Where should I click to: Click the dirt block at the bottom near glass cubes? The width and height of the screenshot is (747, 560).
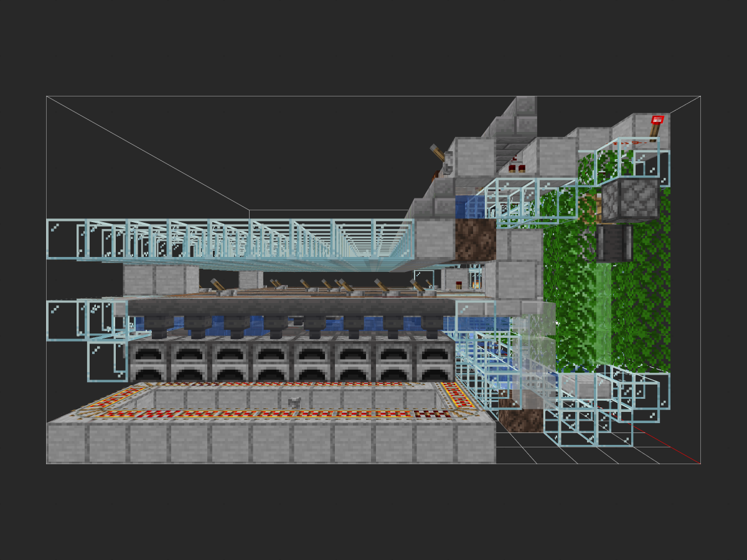click(520, 415)
